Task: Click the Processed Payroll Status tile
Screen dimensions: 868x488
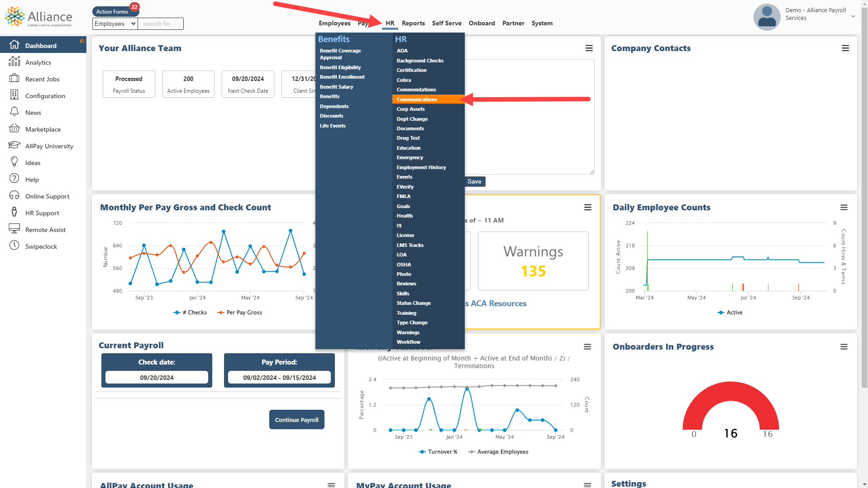Action: point(129,84)
